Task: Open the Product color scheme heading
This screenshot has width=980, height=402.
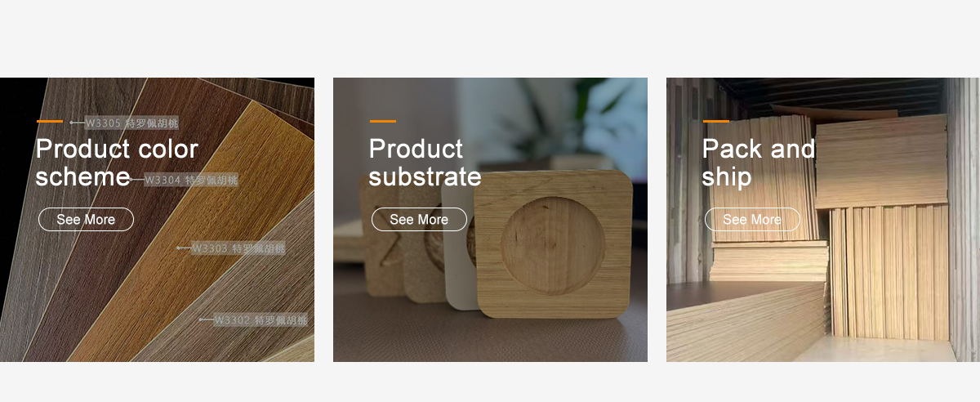Action: tap(118, 163)
